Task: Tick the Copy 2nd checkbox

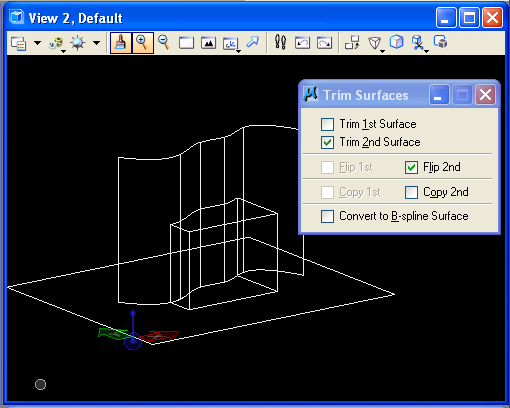Action: (x=411, y=192)
